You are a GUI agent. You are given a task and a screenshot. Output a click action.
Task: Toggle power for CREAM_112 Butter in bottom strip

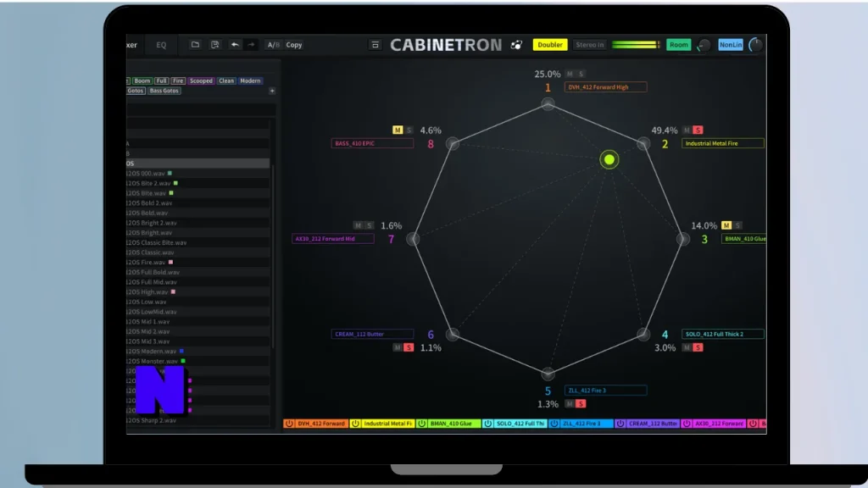click(620, 424)
